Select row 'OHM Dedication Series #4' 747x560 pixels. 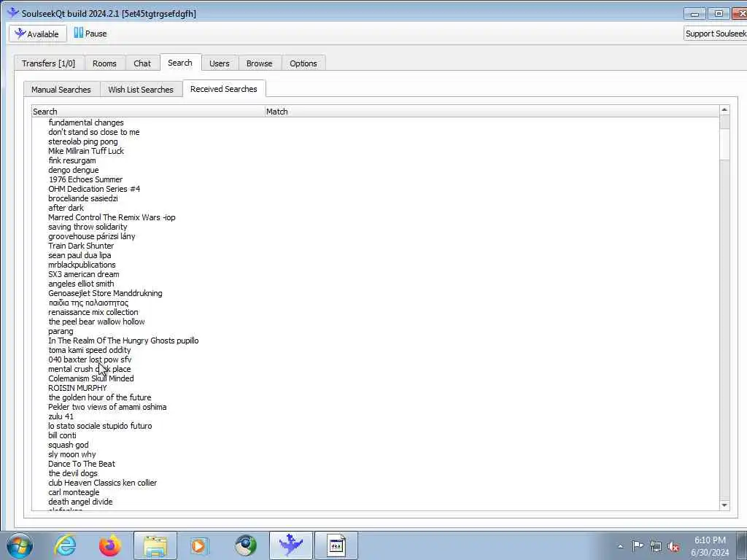[x=375, y=189]
